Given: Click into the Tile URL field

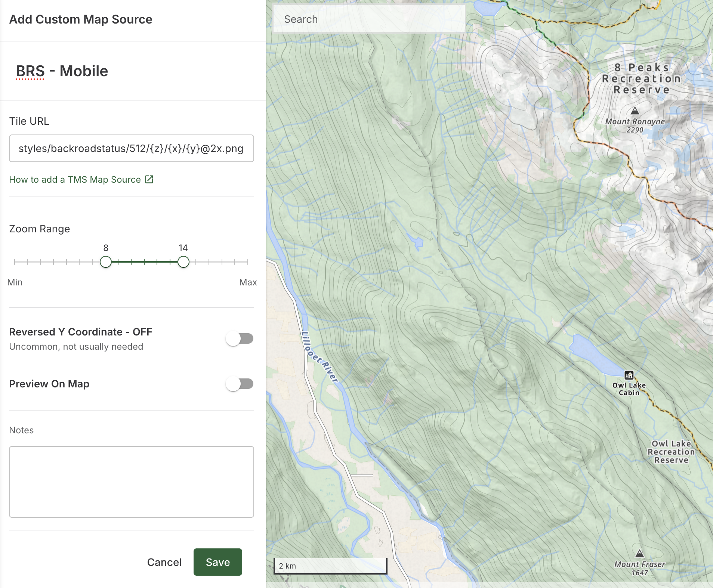Looking at the screenshot, I should (x=131, y=148).
